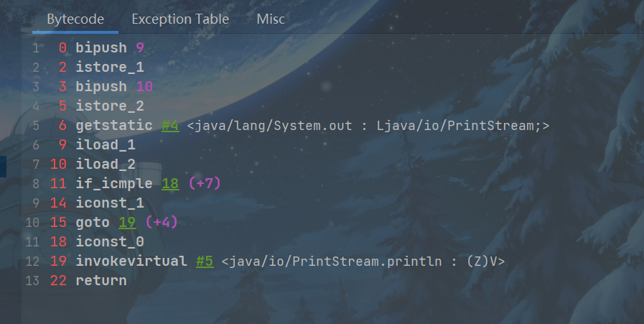Click the invokevirtual instruction text
Screen dimensions: 644x324
pyautogui.click(x=131, y=261)
